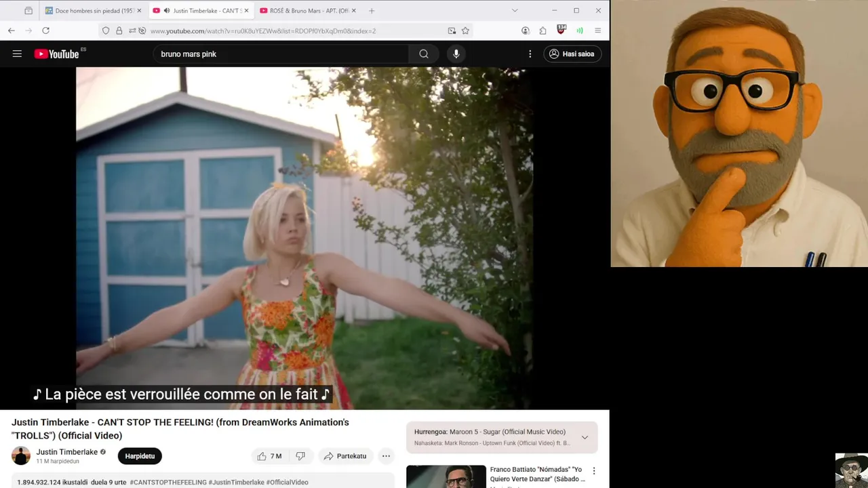This screenshot has height=488, width=868.
Task: Expand the list all tabs chevron
Action: (515, 11)
